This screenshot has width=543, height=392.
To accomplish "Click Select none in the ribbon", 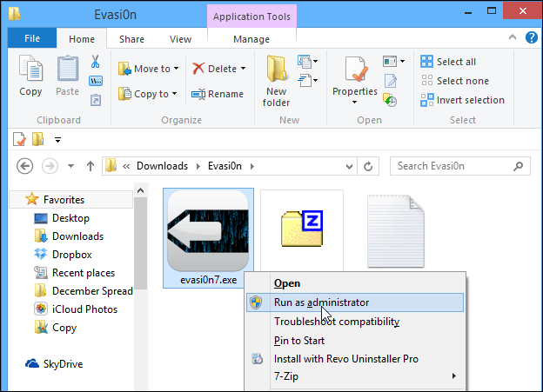I will 455,81.
